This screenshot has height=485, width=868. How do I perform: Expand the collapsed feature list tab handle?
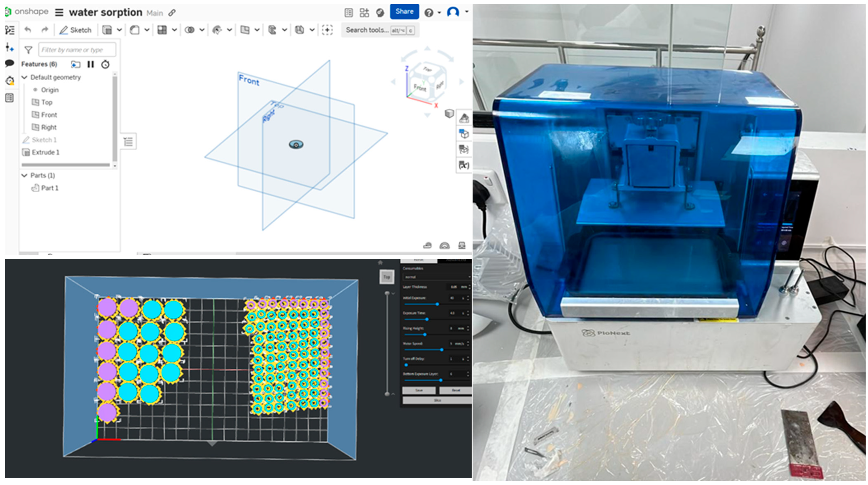(128, 142)
